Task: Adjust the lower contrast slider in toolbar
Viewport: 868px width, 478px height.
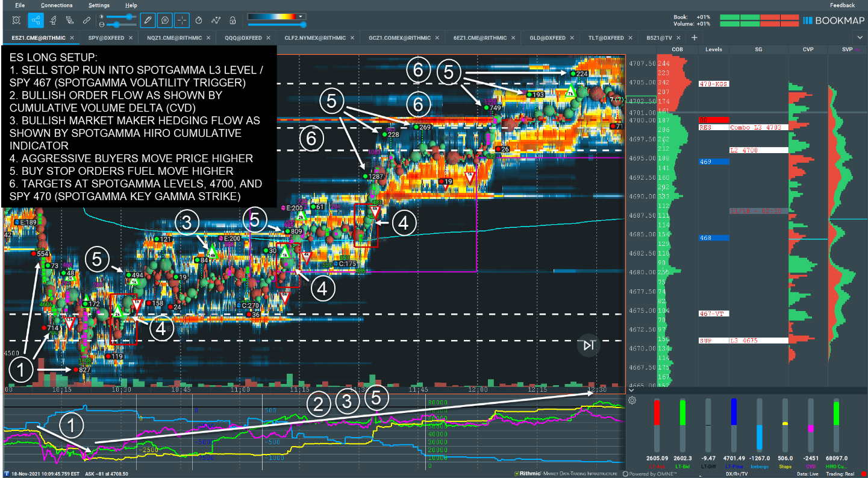Action: tap(120, 25)
